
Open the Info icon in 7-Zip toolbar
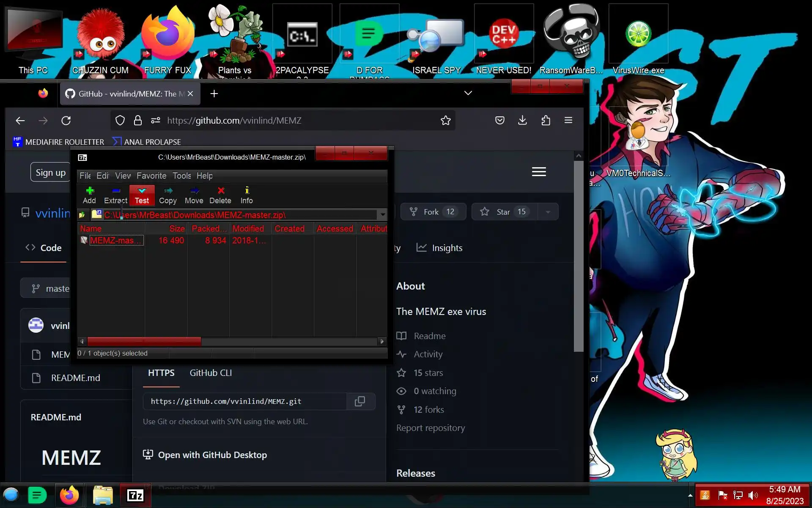point(247,195)
